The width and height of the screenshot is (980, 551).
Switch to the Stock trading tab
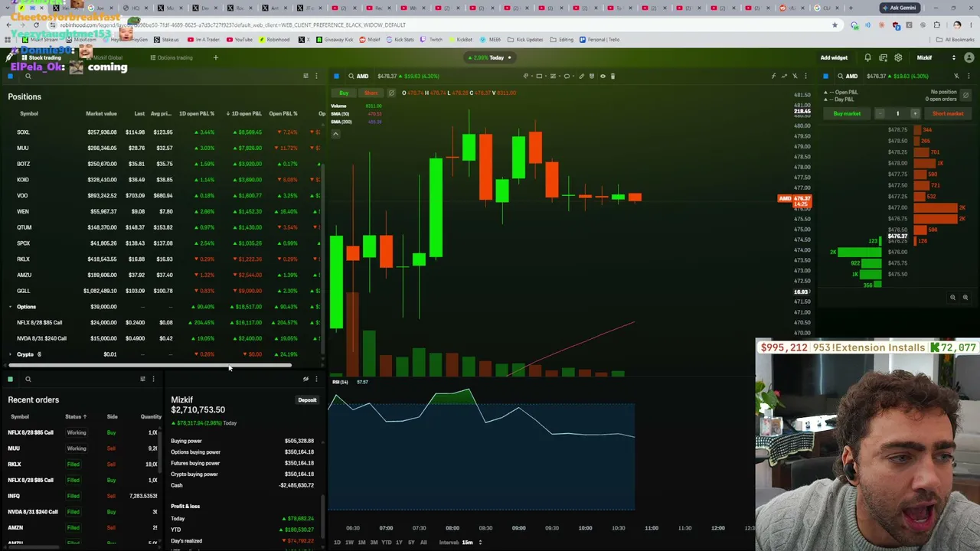(x=40, y=57)
